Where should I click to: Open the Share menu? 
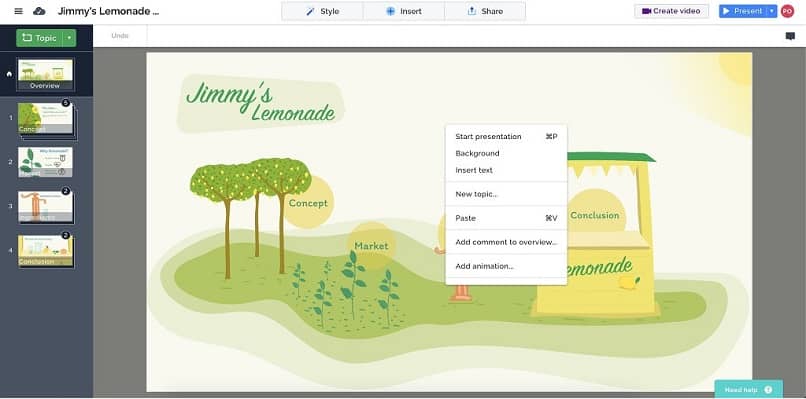(485, 11)
